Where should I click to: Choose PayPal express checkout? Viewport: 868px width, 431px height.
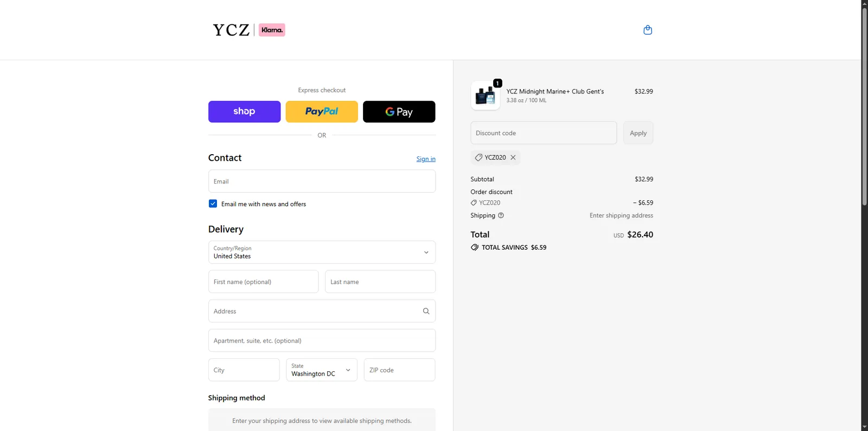tap(322, 111)
